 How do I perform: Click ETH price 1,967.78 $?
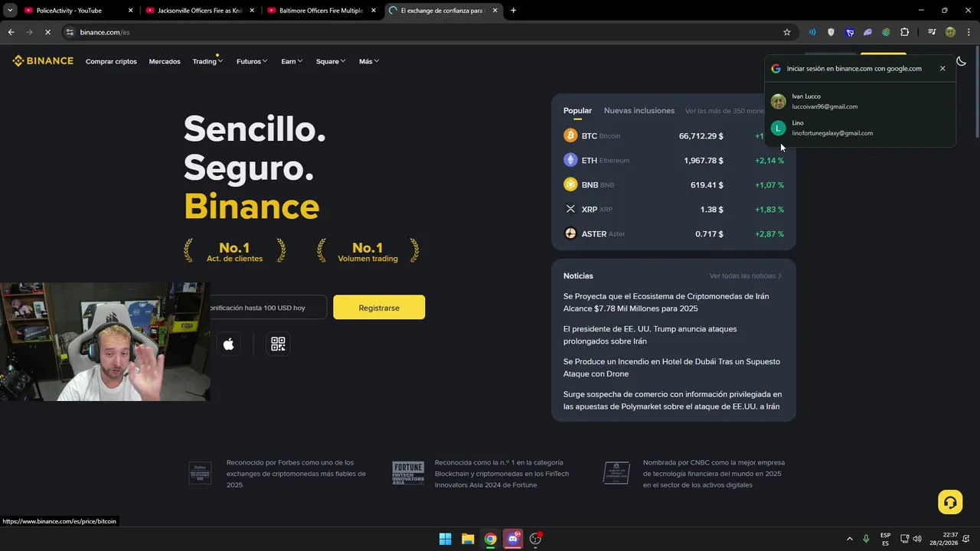point(703,160)
